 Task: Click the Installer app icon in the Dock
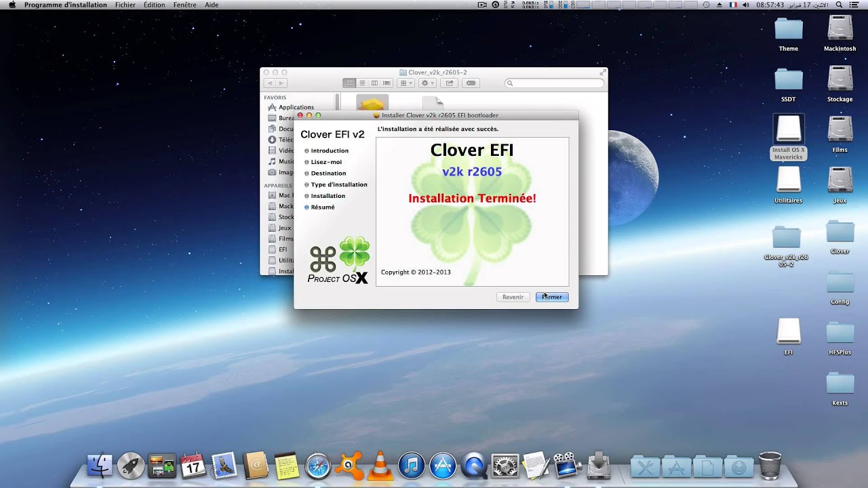click(x=599, y=466)
